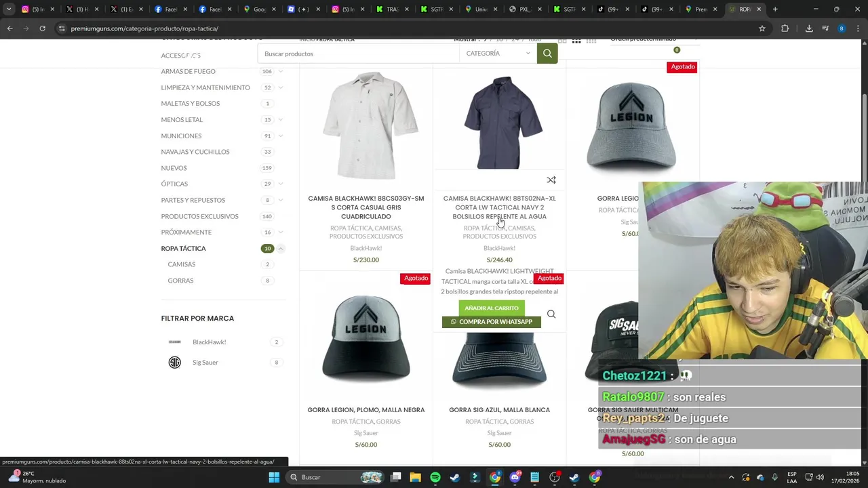Screen dimensions: 868x488
Task: Show hidden system tray icons
Action: 731,477
